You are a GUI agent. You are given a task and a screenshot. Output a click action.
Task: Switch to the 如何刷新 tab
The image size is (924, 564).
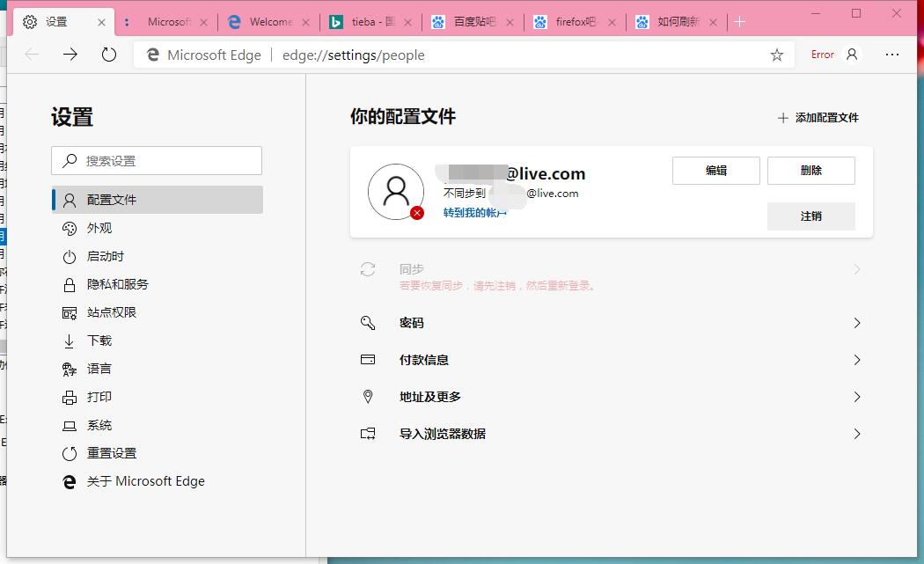click(678, 22)
